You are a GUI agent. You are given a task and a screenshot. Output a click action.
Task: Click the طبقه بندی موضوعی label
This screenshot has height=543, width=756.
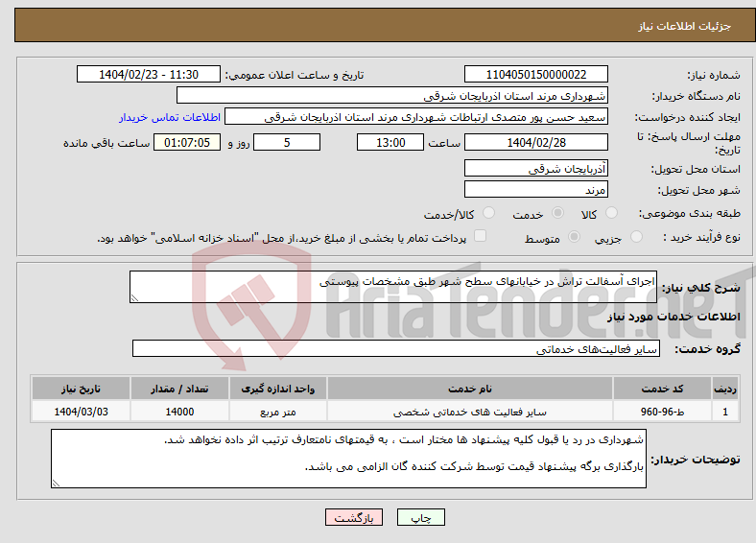(690, 213)
